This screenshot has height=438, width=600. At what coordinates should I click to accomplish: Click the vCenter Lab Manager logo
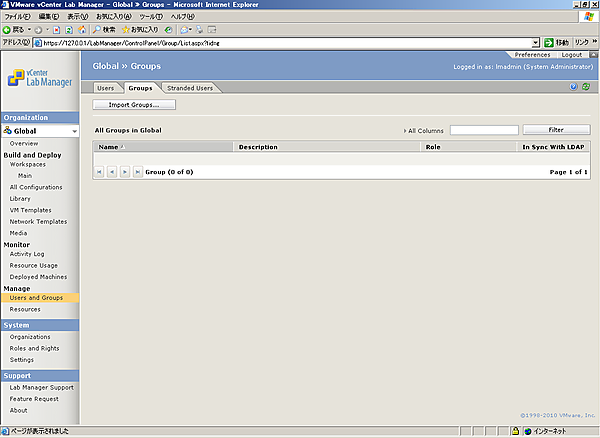coord(40,78)
